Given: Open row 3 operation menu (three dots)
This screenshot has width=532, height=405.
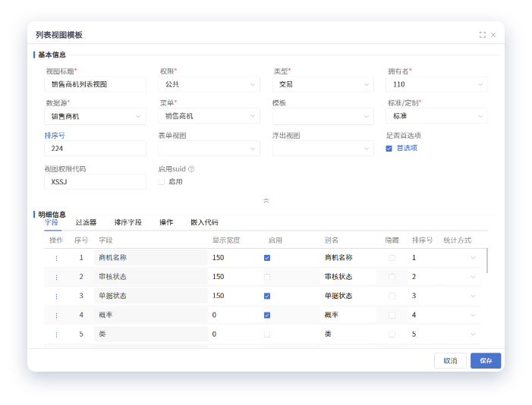Looking at the screenshot, I should coord(56,296).
